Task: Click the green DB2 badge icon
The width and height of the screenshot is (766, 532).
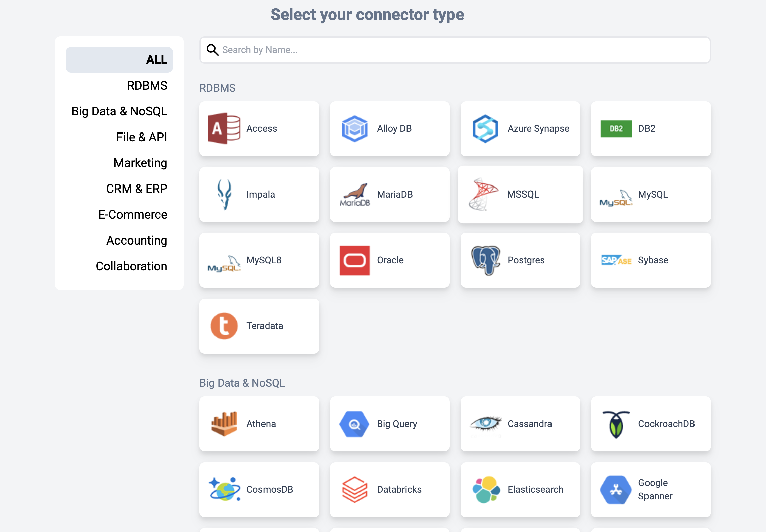Action: pyautogui.click(x=616, y=128)
